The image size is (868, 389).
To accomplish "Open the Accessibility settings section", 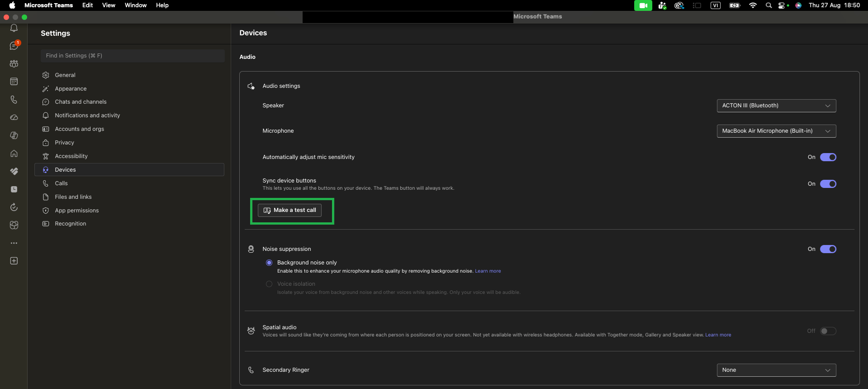I will click(x=129, y=156).
